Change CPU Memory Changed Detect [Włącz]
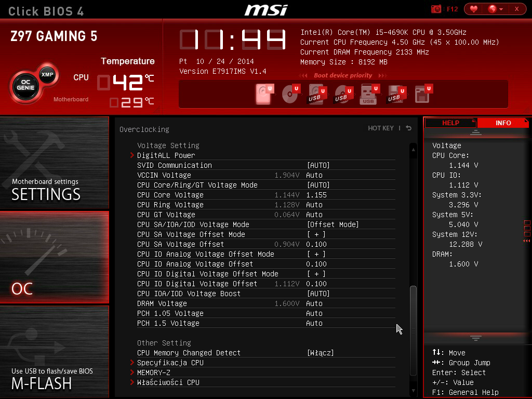532x399 pixels. tap(320, 353)
